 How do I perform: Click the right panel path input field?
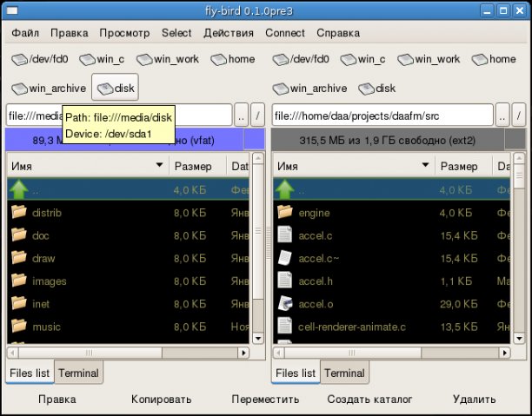[381, 116]
